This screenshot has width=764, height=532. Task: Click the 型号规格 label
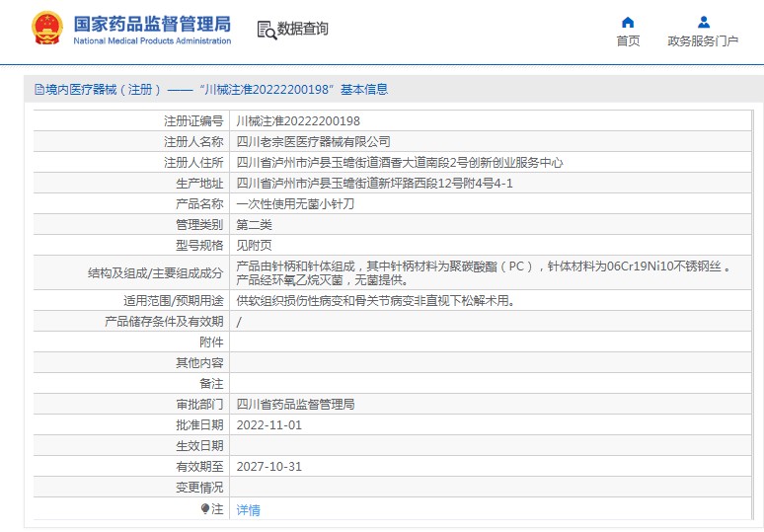click(x=199, y=245)
